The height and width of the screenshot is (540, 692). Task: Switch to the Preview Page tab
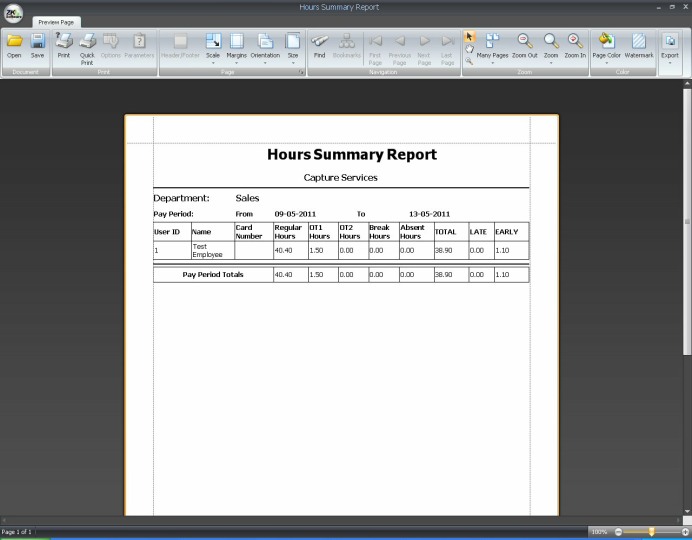[56, 22]
